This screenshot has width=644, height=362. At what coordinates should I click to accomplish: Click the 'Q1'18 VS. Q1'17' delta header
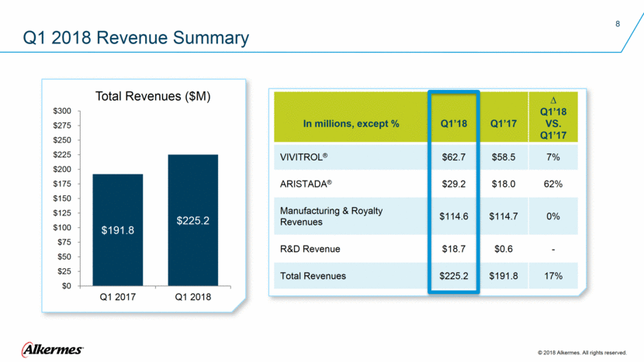click(553, 118)
